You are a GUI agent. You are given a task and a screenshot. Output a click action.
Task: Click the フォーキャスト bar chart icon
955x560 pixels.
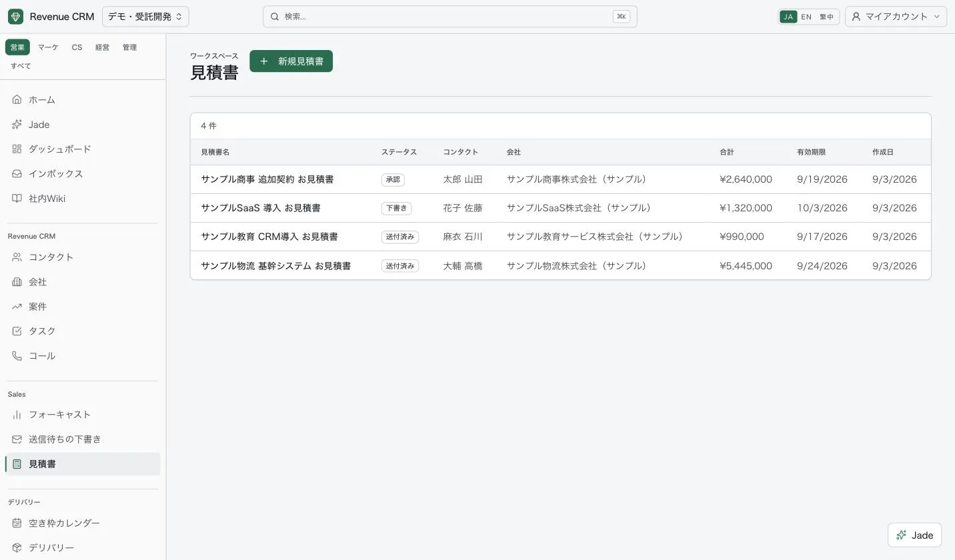[17, 415]
